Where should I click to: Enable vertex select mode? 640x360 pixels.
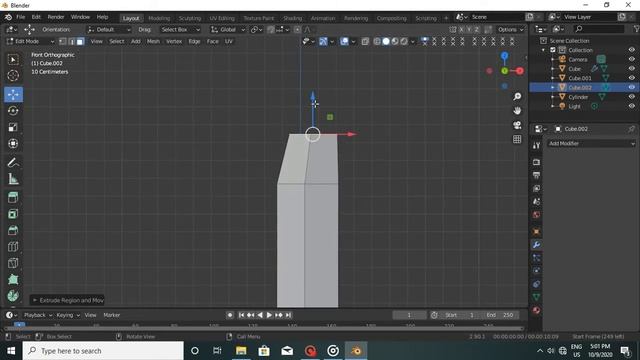click(x=62, y=41)
